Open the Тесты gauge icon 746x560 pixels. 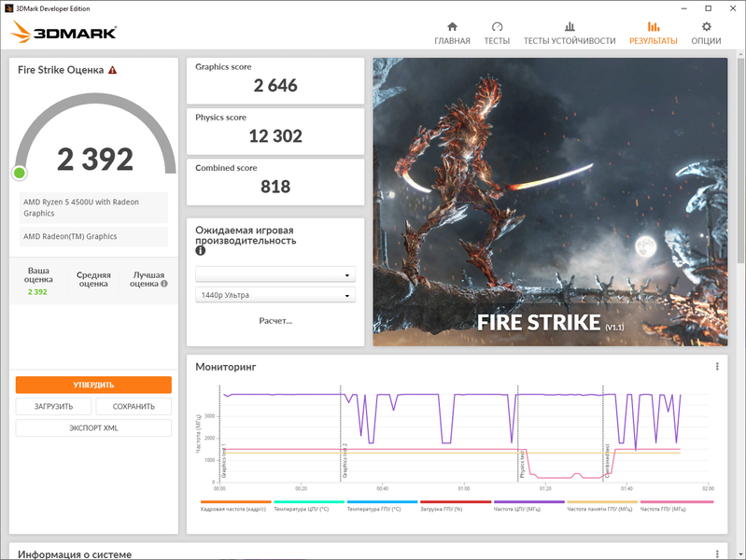click(497, 27)
